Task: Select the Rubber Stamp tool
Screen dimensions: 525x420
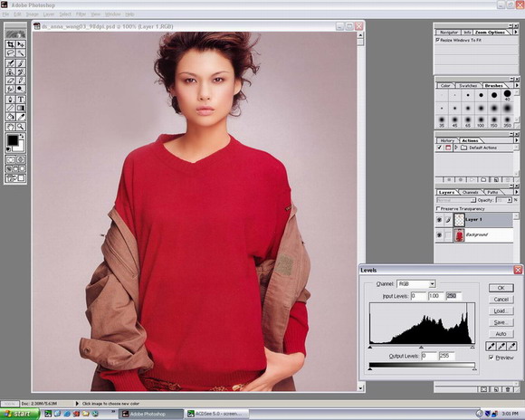Action: 10,72
